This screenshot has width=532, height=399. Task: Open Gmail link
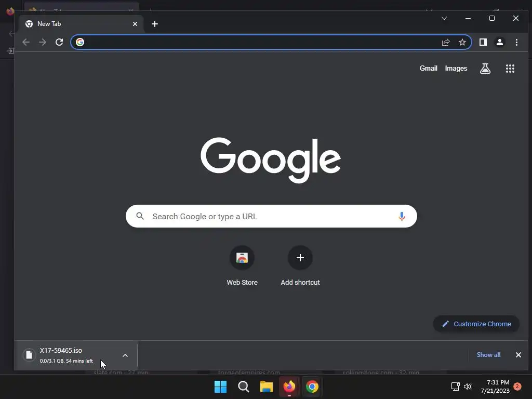pos(428,68)
